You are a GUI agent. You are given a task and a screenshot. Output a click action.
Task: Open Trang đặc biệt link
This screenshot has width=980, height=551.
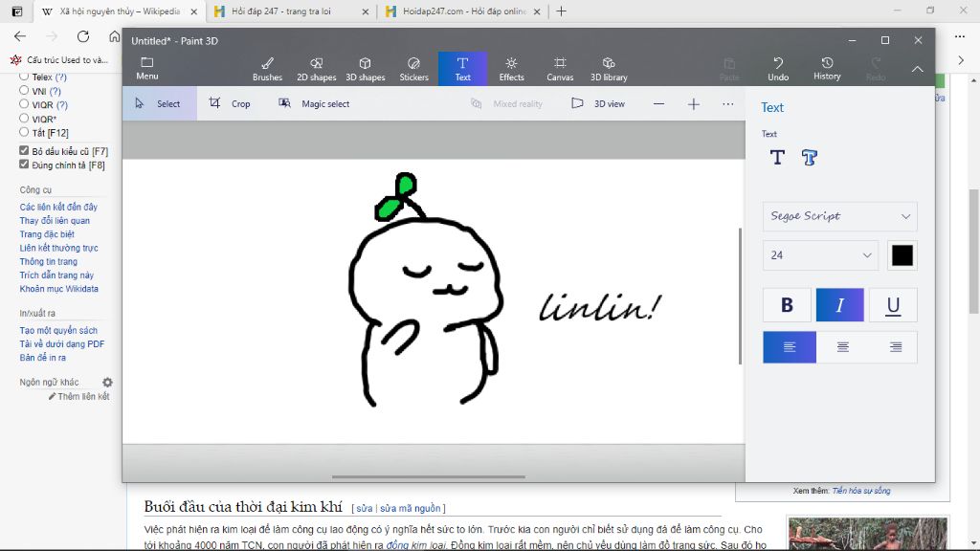[47, 234]
